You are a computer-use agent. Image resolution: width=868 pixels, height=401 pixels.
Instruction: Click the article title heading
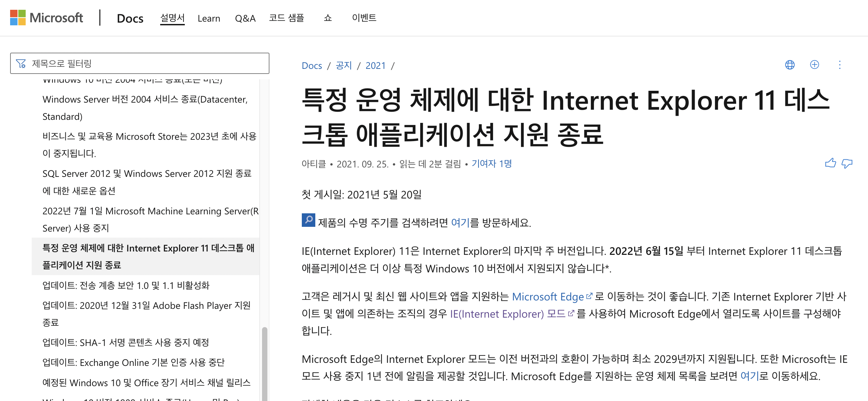pos(566,117)
